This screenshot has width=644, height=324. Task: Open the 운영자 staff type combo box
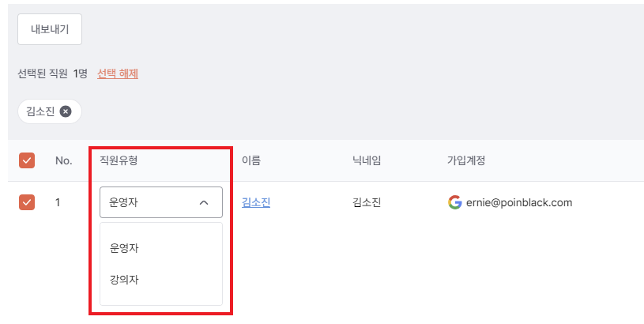[x=161, y=202]
